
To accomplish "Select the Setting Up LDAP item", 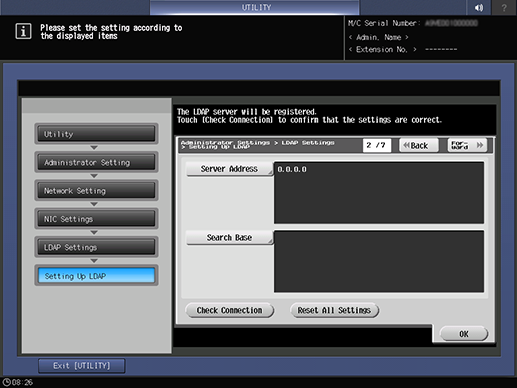I will pyautogui.click(x=96, y=276).
